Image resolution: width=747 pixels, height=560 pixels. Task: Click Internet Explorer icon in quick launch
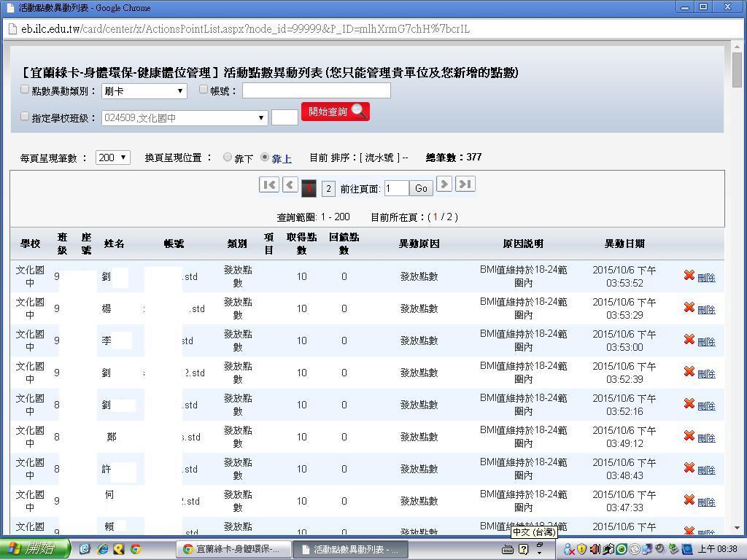[102, 549]
